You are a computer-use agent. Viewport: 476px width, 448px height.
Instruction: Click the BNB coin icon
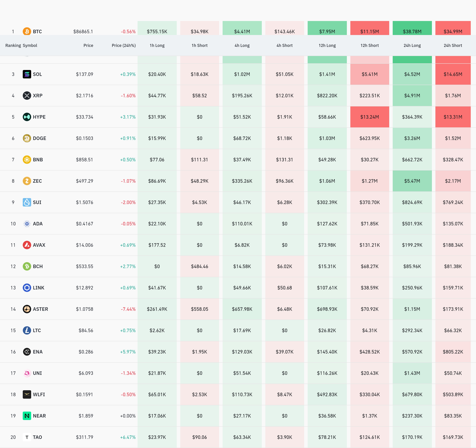(27, 159)
